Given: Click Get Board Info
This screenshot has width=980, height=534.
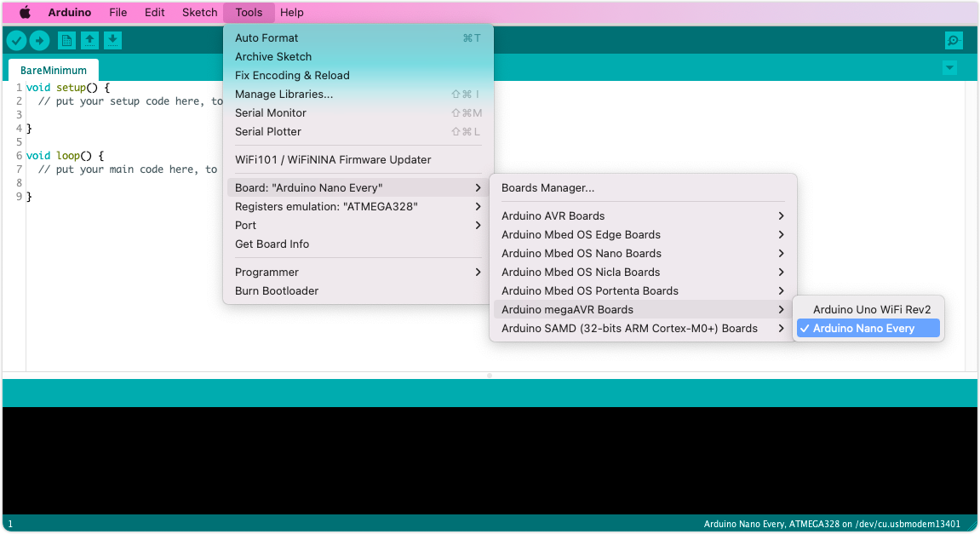Looking at the screenshot, I should click(272, 244).
